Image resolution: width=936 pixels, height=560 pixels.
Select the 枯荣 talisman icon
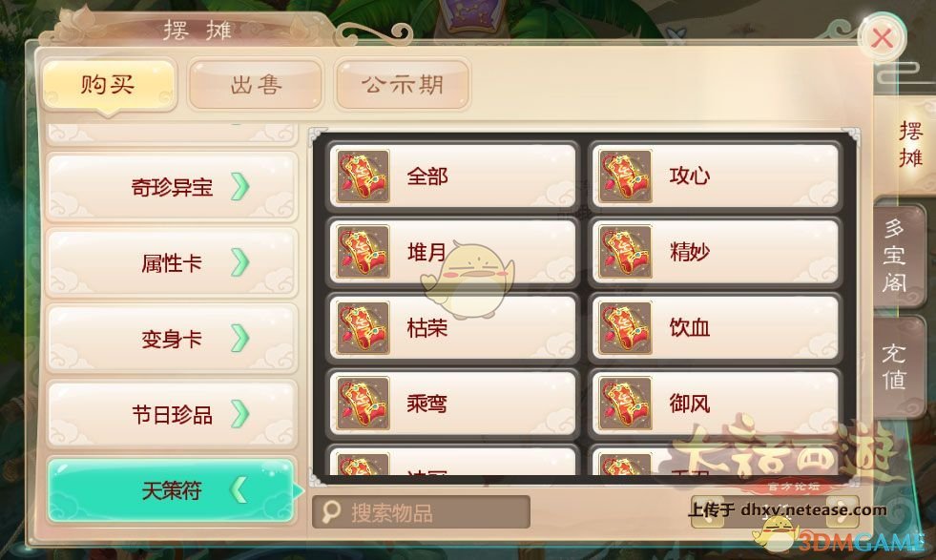pos(363,328)
